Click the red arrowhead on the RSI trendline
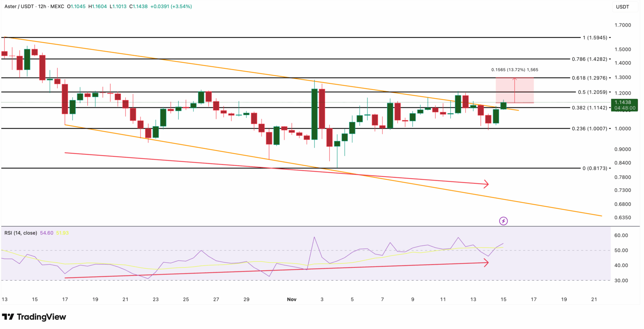644x329 pixels. pyautogui.click(x=487, y=263)
